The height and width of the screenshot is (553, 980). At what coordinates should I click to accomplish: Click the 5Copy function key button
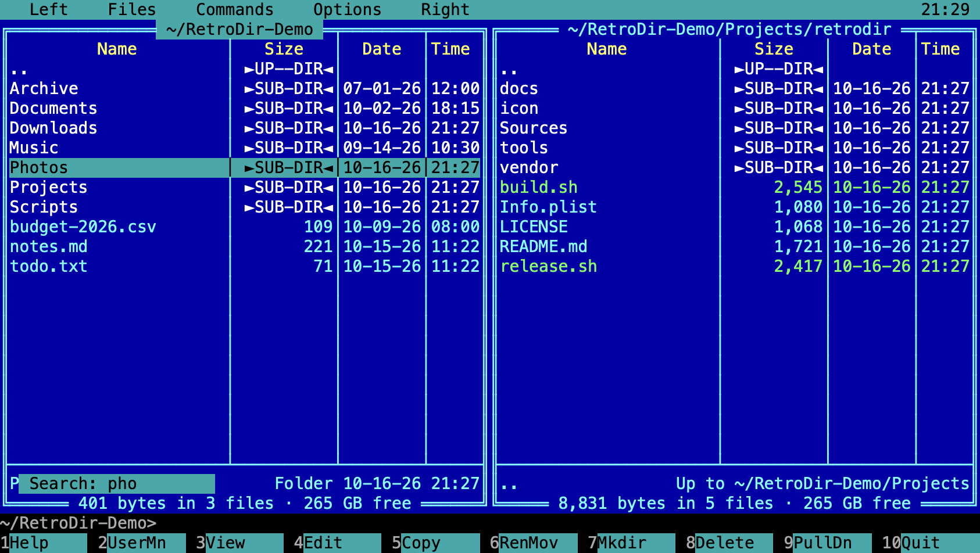(x=436, y=543)
